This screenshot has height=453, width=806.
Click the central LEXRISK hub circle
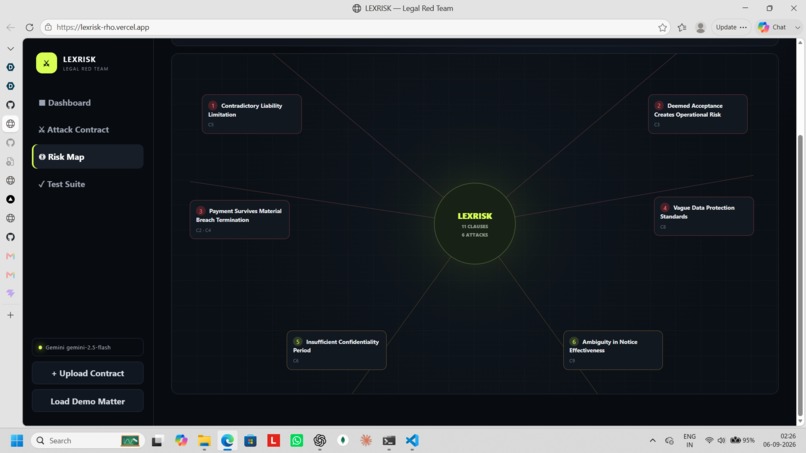coord(474,224)
